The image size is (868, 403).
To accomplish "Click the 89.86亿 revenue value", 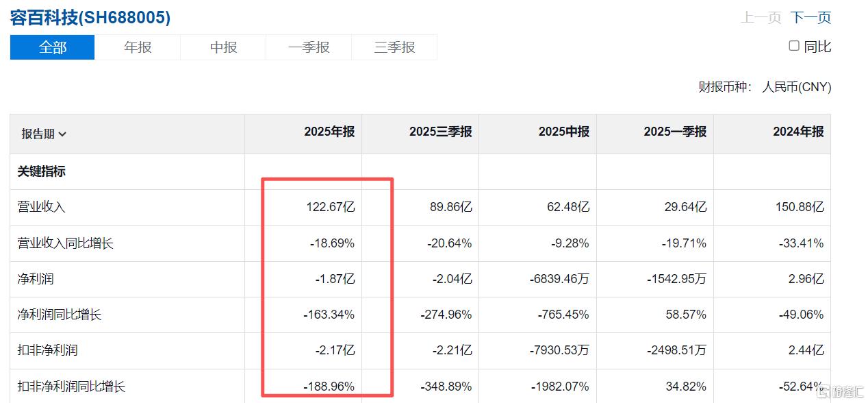I will 451,207.
